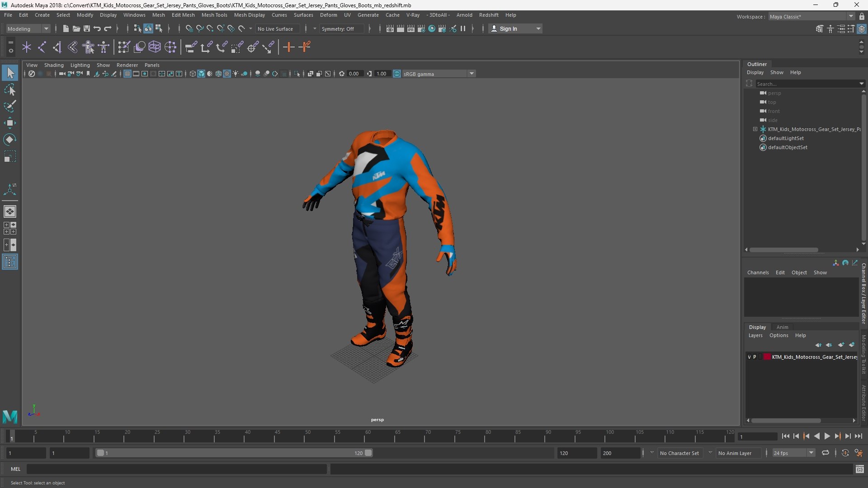The width and height of the screenshot is (868, 488).
Task: Toggle wireframe on shaded mode
Action: click(219, 74)
